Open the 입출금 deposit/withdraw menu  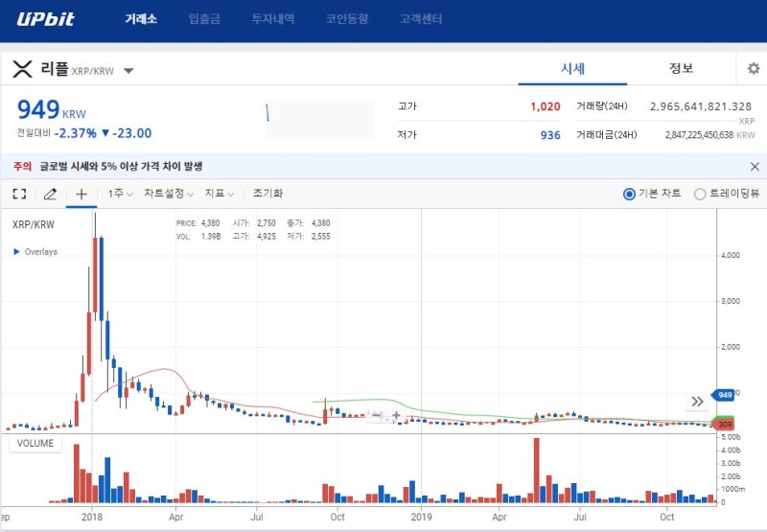pyautogui.click(x=204, y=19)
